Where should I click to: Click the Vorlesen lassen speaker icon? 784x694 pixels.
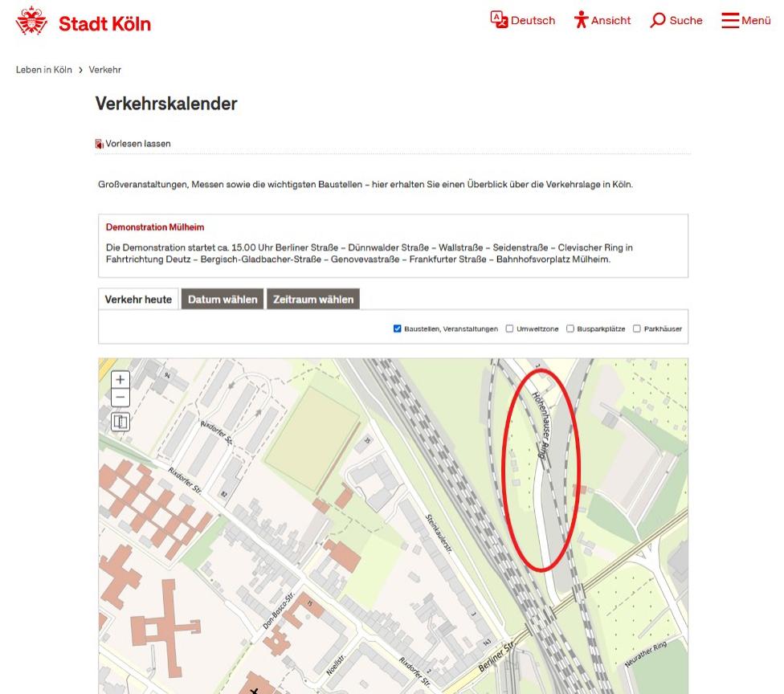coord(100,144)
